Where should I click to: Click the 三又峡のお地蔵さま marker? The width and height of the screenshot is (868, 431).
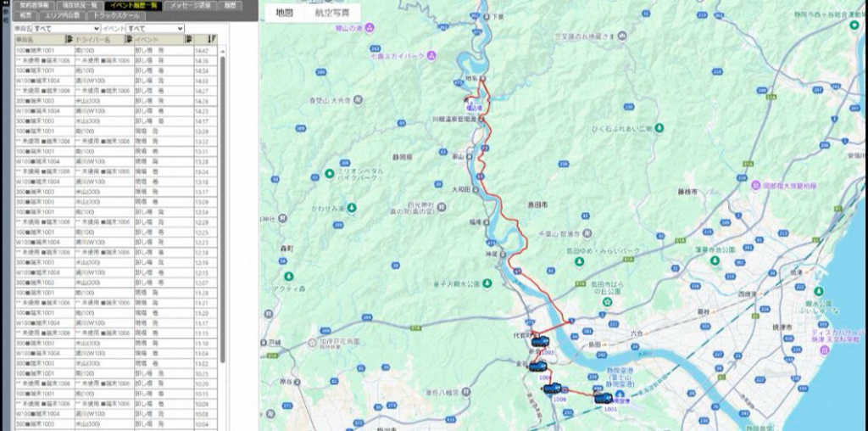[x=623, y=36]
